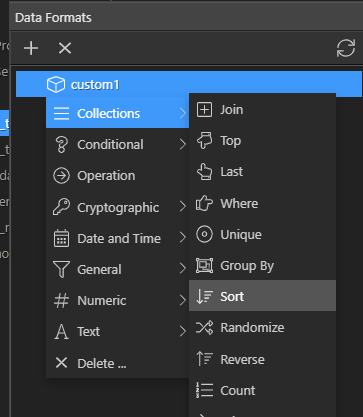Select the custom1 row text
This screenshot has width=363, height=417.
95,85
